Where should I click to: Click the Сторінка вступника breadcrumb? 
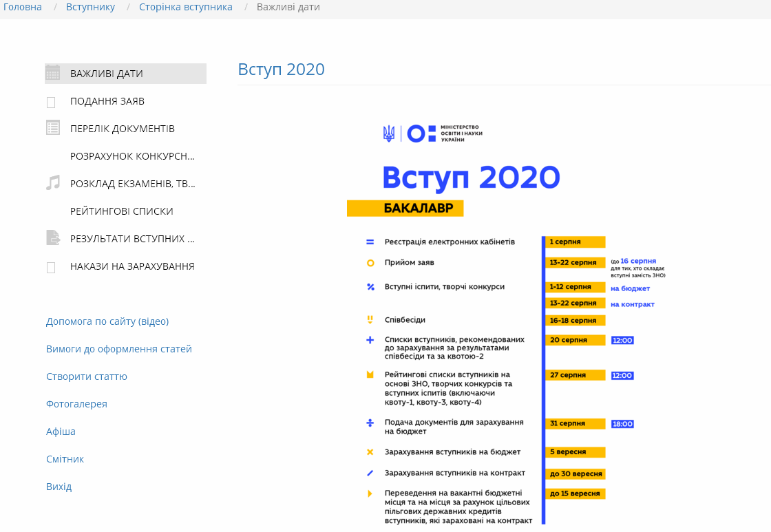click(x=185, y=7)
